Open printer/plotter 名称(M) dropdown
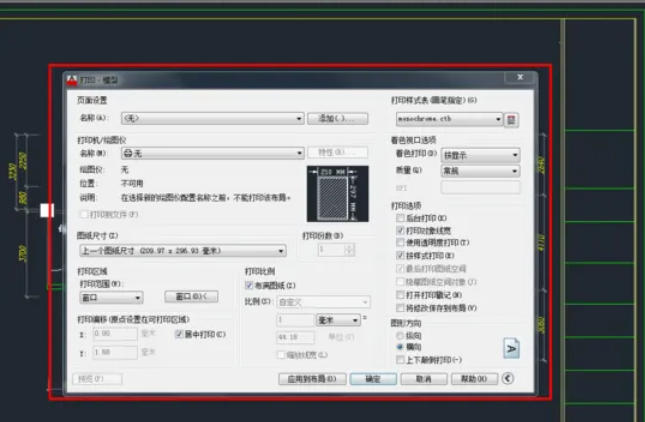The image size is (645, 422). (x=212, y=153)
